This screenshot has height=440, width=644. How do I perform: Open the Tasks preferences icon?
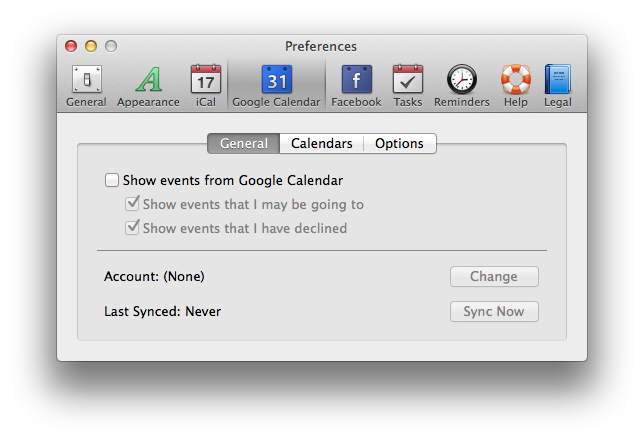pyautogui.click(x=407, y=80)
